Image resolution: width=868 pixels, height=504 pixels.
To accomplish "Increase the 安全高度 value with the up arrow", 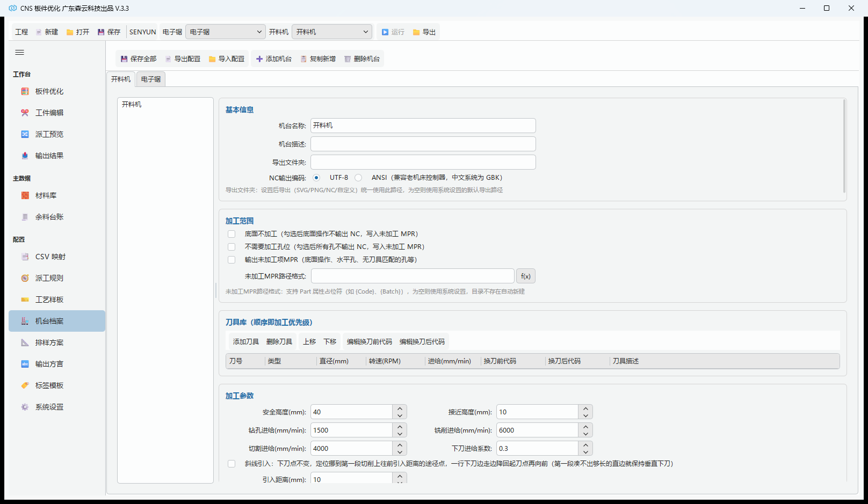I will [x=400, y=408].
